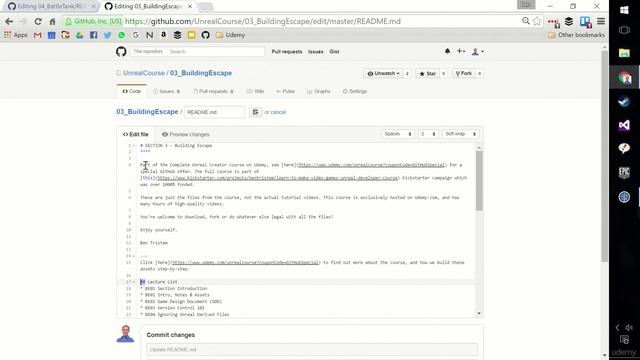The image size is (640, 360).
Task: Focus the Update README.md commit message field
Action: pos(312,350)
